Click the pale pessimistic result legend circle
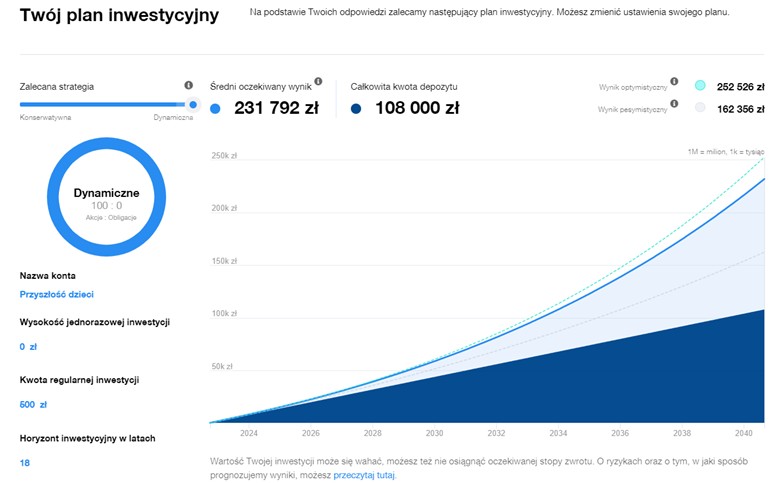 point(700,108)
